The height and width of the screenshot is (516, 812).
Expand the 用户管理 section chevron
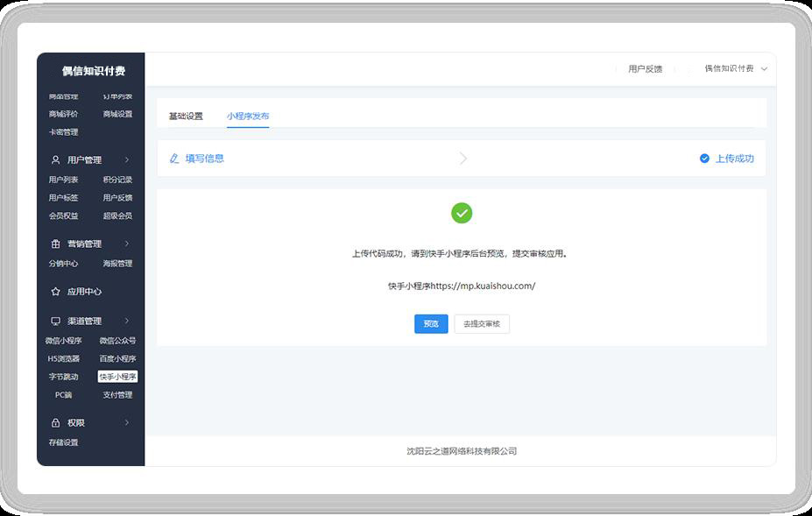(127, 160)
